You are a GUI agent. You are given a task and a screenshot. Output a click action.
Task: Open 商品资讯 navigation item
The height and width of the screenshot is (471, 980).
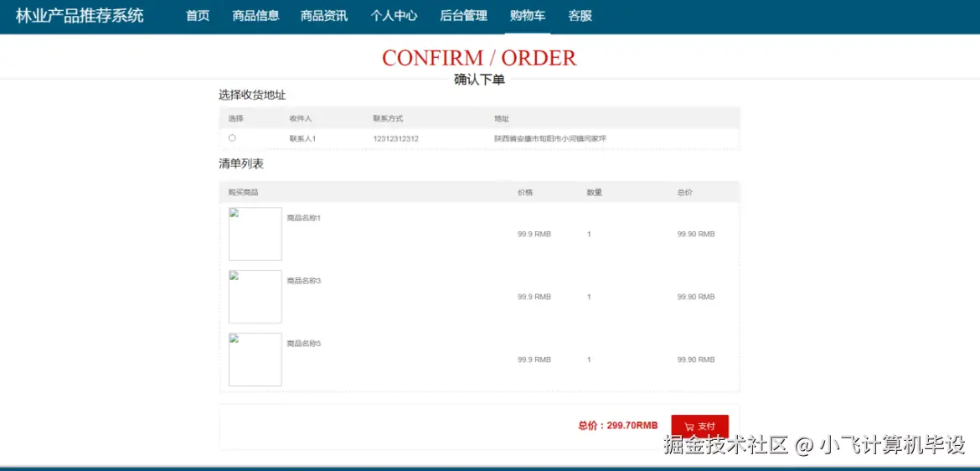[324, 16]
